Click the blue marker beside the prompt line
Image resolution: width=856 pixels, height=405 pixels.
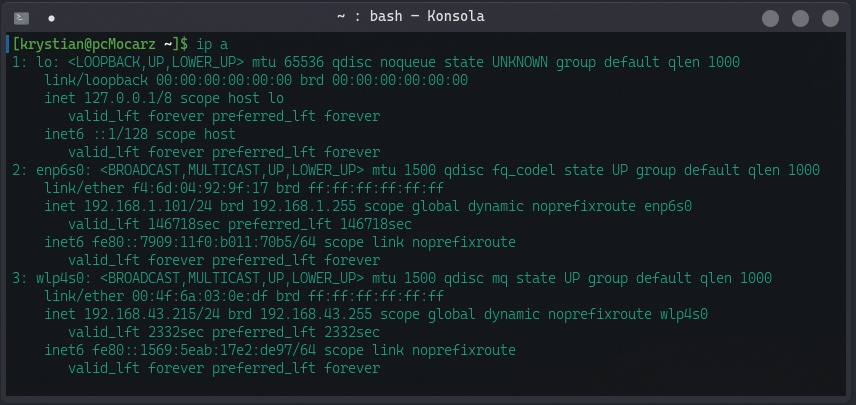point(8,44)
